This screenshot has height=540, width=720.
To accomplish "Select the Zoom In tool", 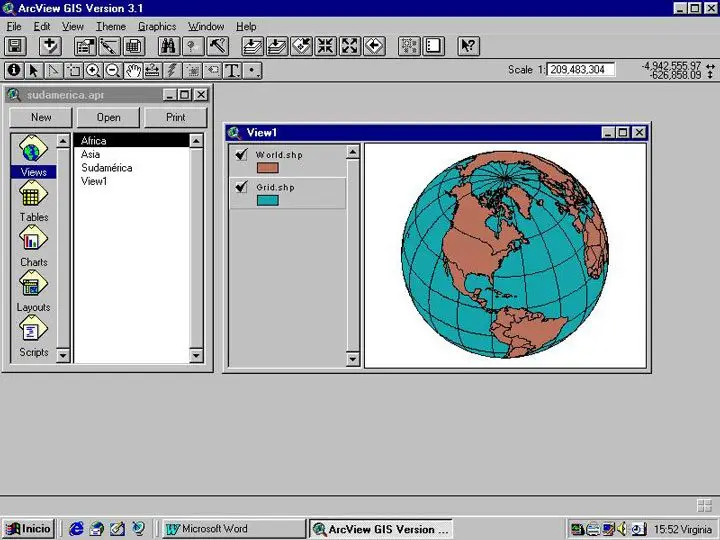I will (93, 70).
